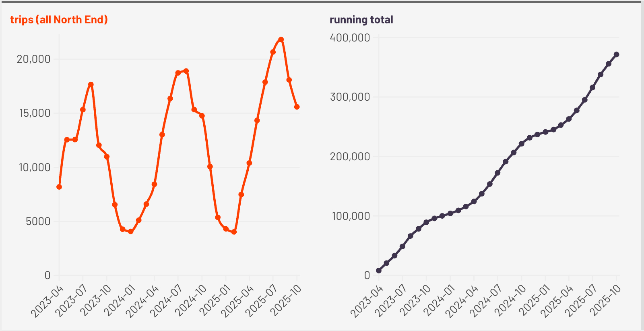Click the 400,000 y-axis label on the running total chart
The height and width of the screenshot is (331, 644).
(x=350, y=37)
